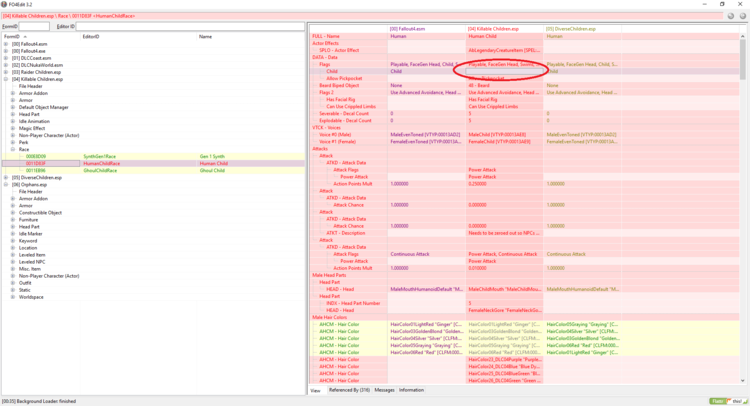Expand the Default Object Manager group
The height and width of the screenshot is (406, 750).
pyautogui.click(x=13, y=108)
